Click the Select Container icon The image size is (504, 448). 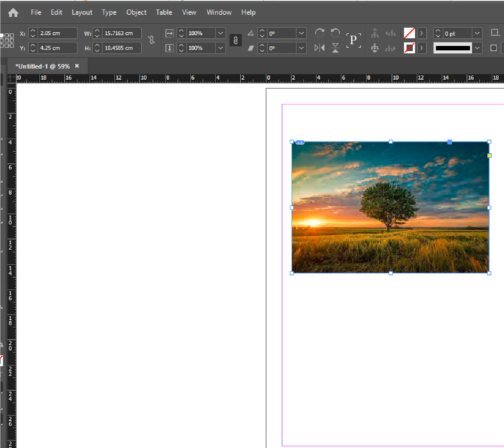coord(375,33)
